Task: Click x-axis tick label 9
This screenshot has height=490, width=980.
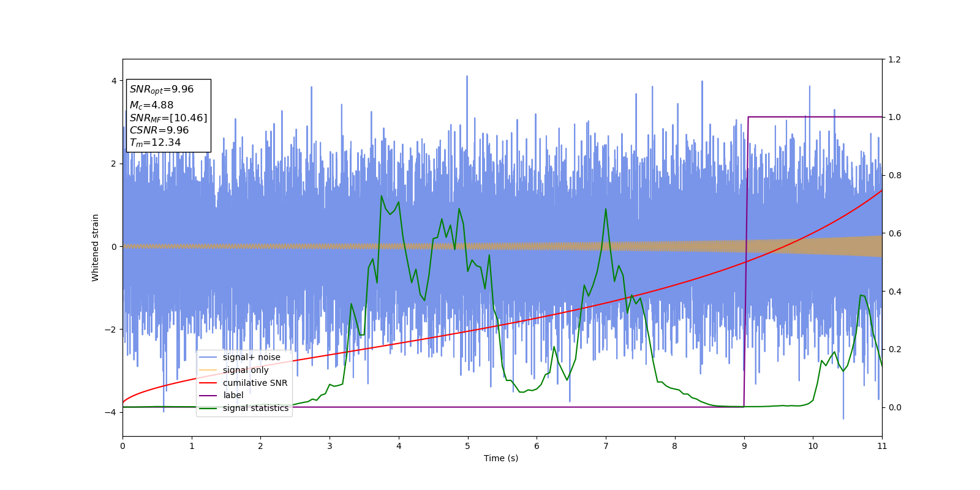Action: [x=744, y=446]
